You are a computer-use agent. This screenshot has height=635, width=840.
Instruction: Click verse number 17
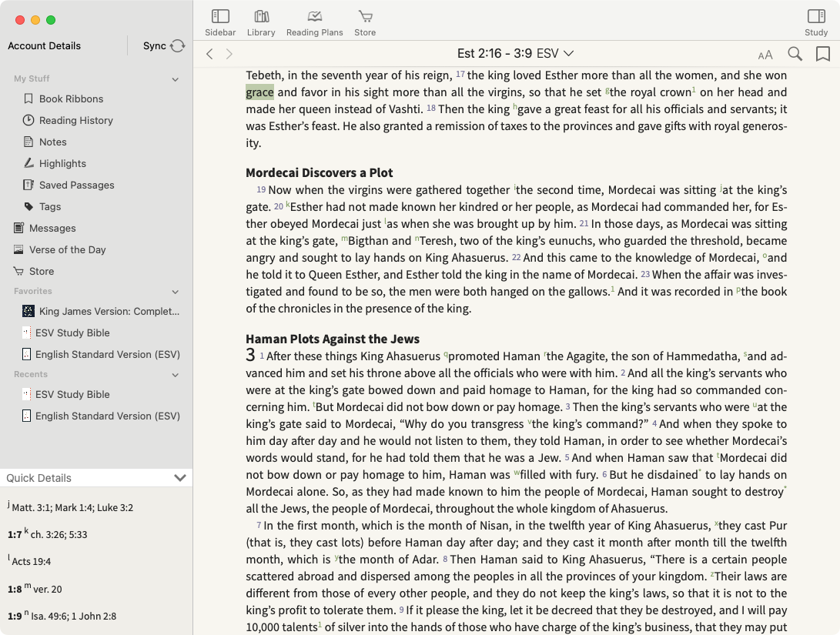pyautogui.click(x=460, y=74)
